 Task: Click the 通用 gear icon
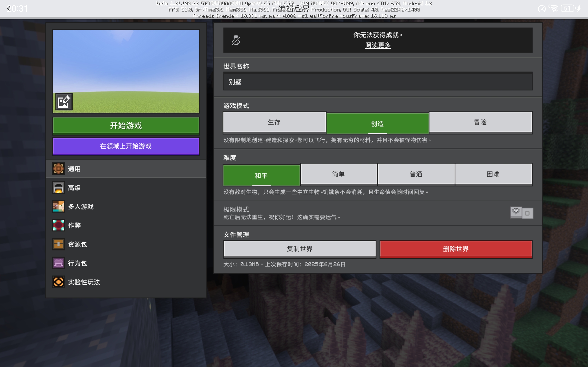coord(59,169)
